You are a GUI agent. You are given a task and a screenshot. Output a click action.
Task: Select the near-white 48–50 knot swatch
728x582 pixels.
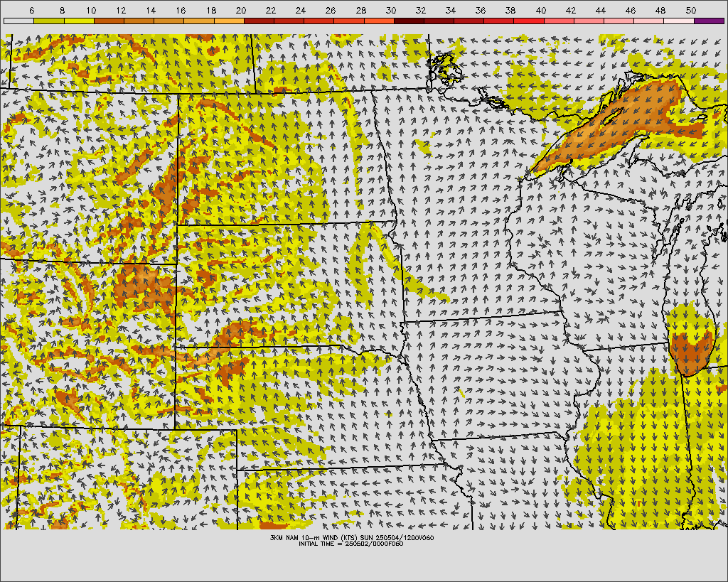click(x=679, y=21)
